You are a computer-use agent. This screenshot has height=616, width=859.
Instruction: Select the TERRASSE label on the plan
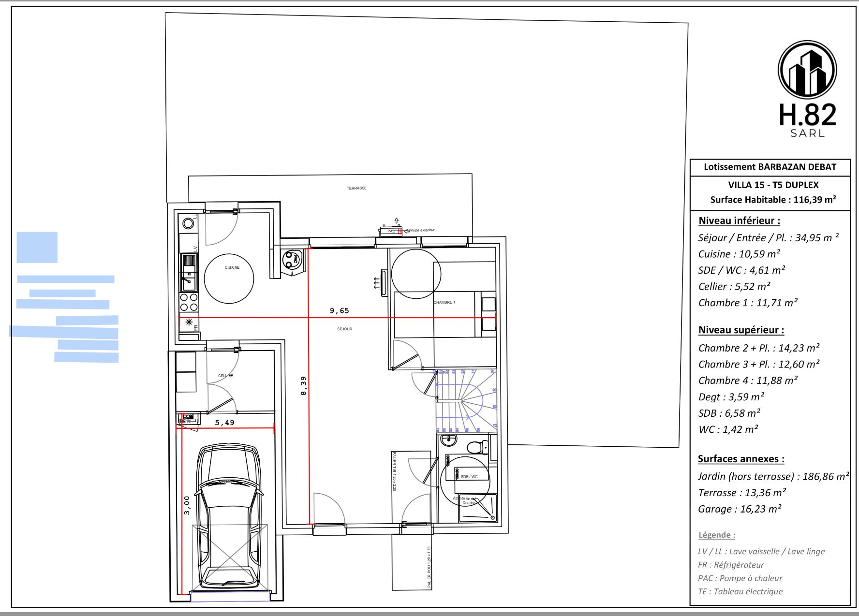(356, 188)
